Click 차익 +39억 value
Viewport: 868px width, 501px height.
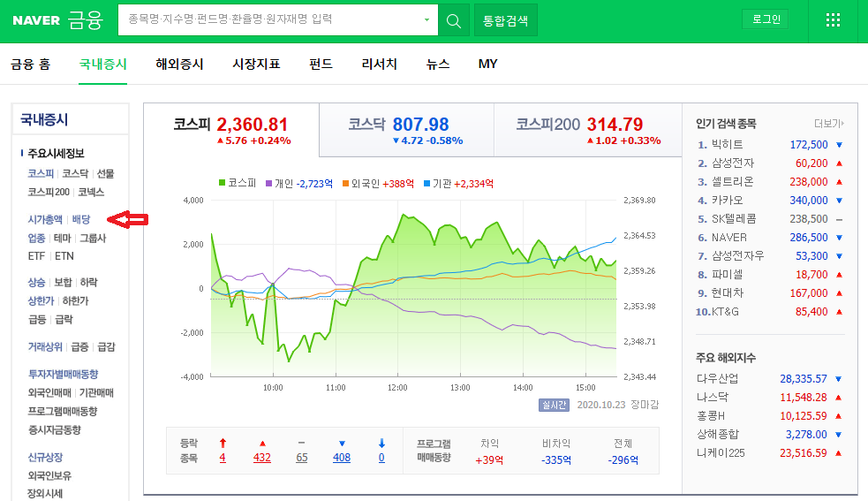coord(489,460)
